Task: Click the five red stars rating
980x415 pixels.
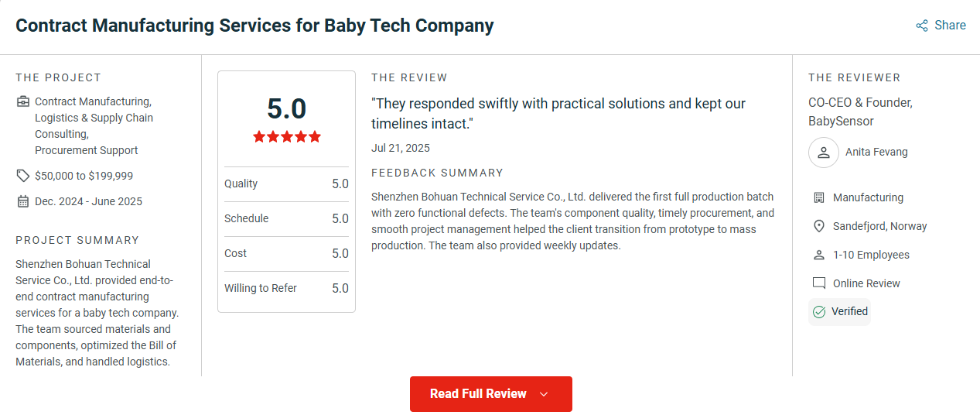Action: [x=286, y=137]
